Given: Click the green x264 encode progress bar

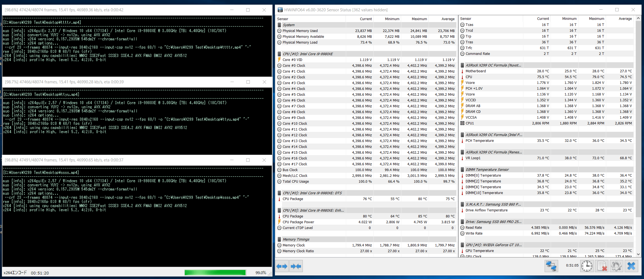Looking at the screenshot, I should click(215, 273).
